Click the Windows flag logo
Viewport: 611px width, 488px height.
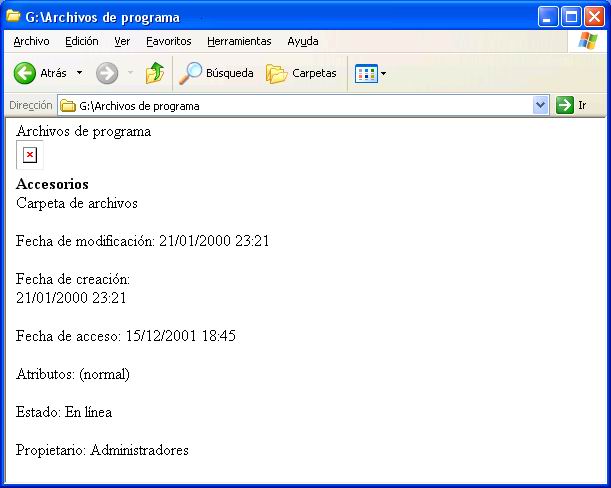(588, 41)
